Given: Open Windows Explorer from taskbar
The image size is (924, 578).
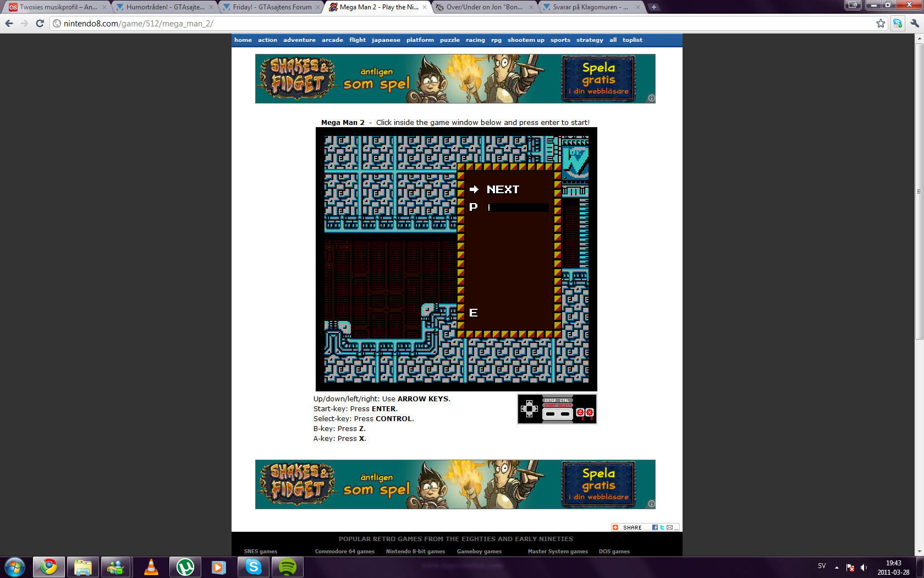Looking at the screenshot, I should click(83, 567).
